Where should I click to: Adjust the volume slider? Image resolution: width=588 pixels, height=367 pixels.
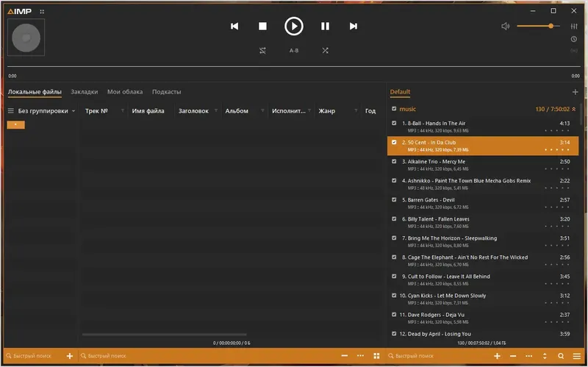click(x=538, y=26)
